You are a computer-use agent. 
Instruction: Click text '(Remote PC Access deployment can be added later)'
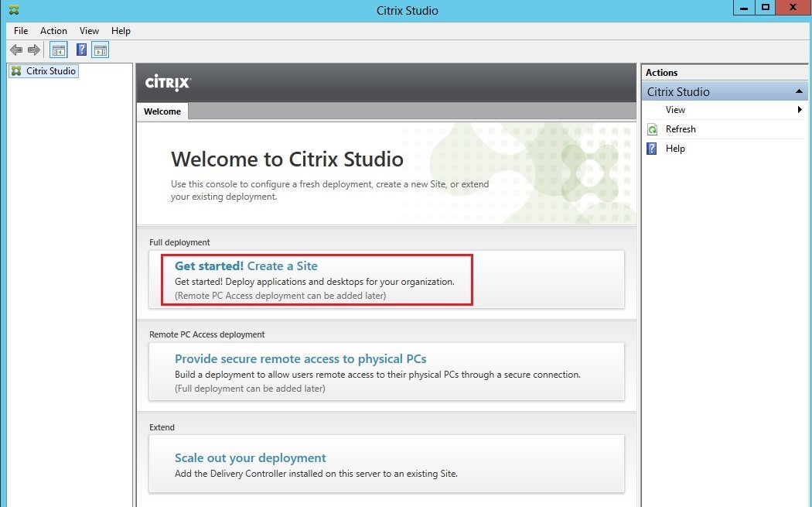(280, 296)
